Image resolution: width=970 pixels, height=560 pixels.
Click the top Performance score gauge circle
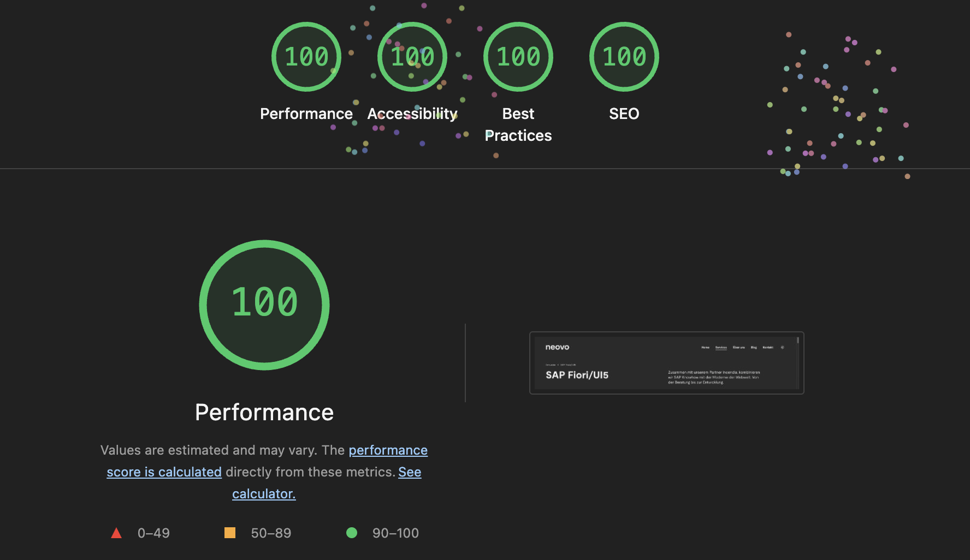[x=306, y=57]
